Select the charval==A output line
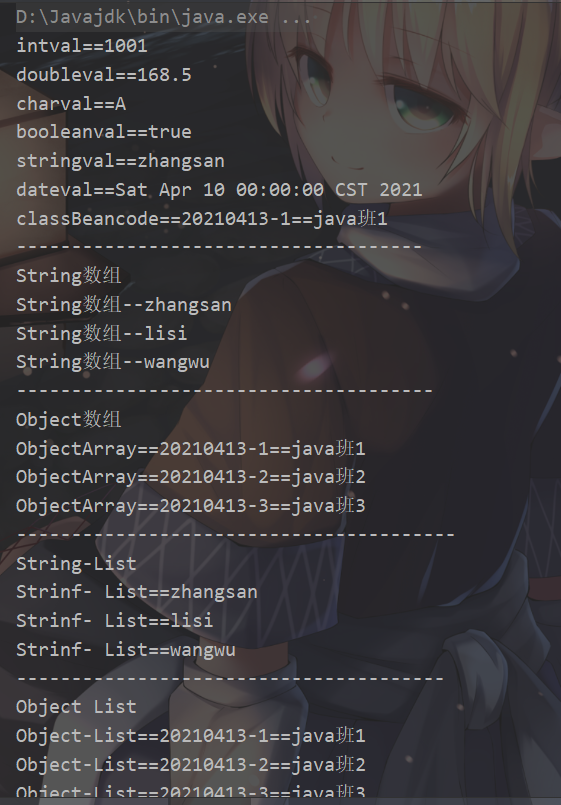This screenshot has height=805, width=561. 71,104
